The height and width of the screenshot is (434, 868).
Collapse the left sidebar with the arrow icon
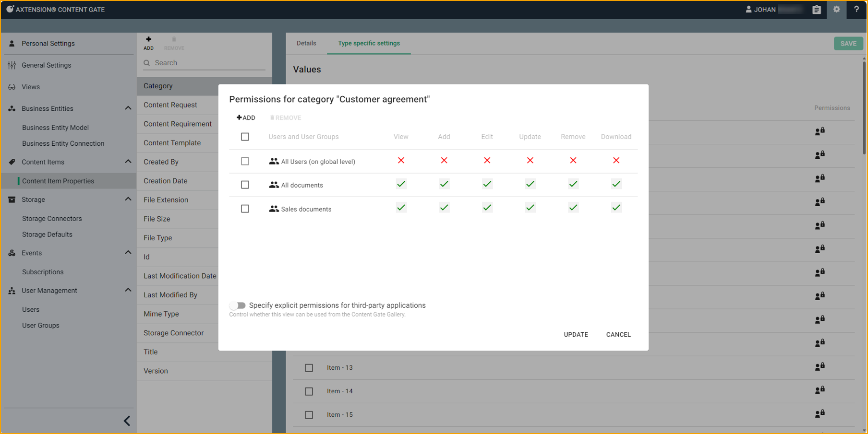coord(127,421)
